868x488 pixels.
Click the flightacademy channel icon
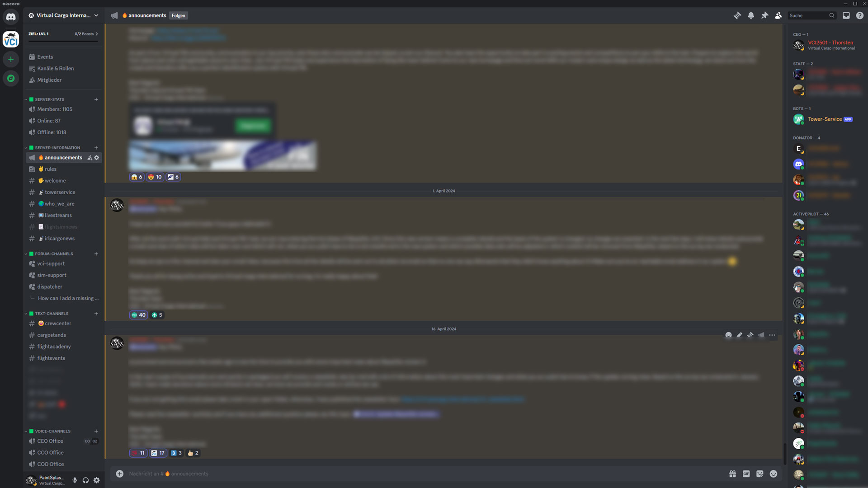coord(32,347)
